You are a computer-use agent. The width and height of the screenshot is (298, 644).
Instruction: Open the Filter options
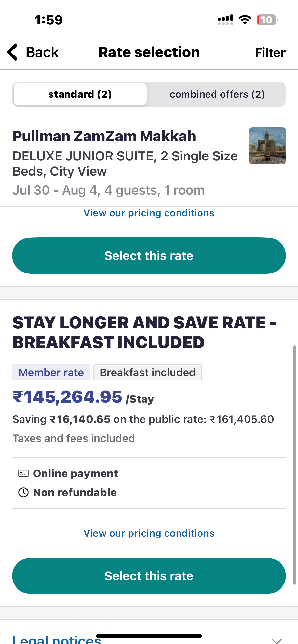[270, 53]
